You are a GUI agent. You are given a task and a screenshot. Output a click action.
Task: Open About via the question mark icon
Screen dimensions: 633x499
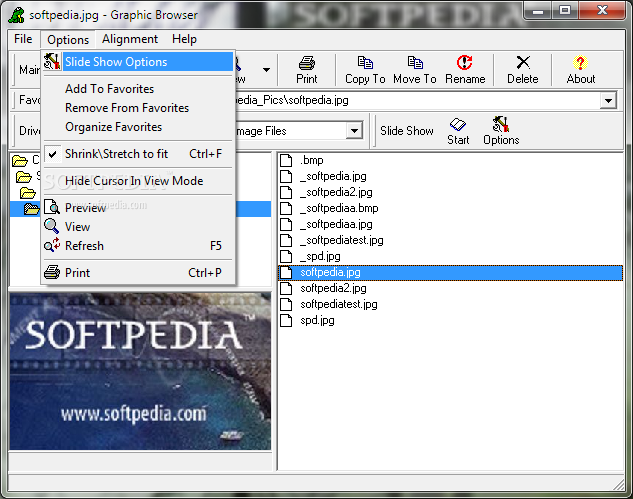click(x=580, y=63)
